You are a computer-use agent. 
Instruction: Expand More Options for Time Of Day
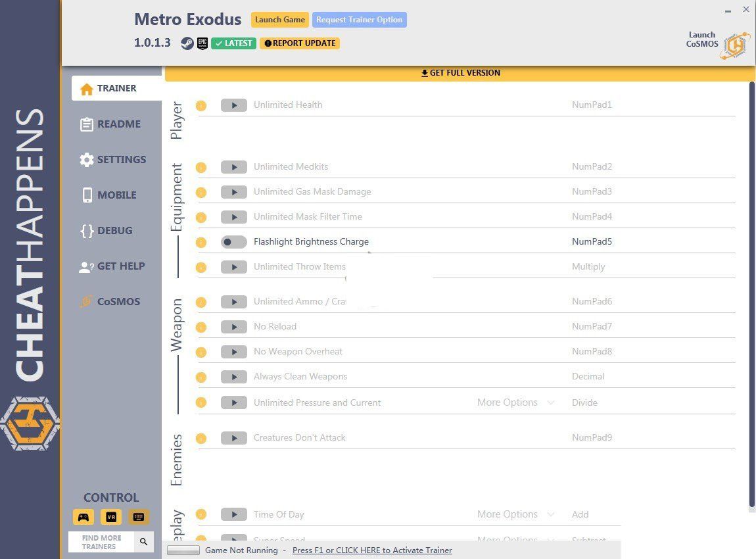point(515,515)
